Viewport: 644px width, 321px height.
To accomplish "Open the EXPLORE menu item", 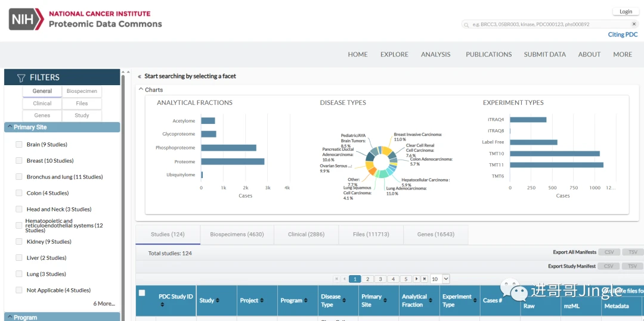I will (x=394, y=54).
